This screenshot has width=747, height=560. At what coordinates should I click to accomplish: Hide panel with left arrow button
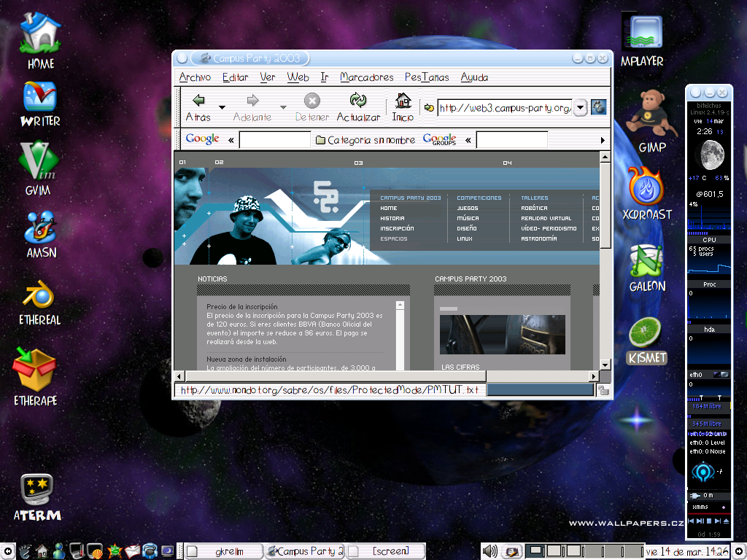[7, 551]
